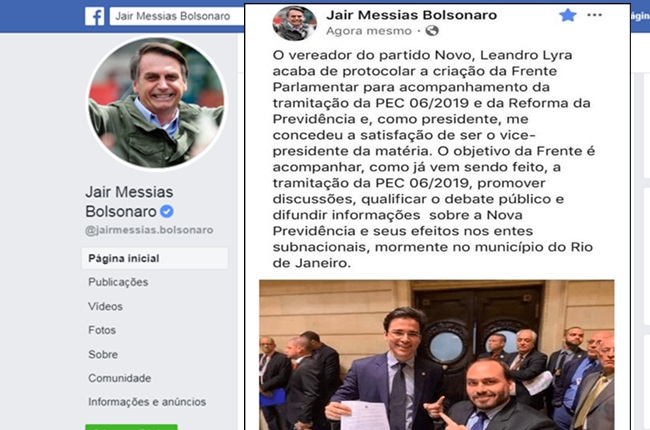
Task: Click the post author name link
Action: [412, 15]
